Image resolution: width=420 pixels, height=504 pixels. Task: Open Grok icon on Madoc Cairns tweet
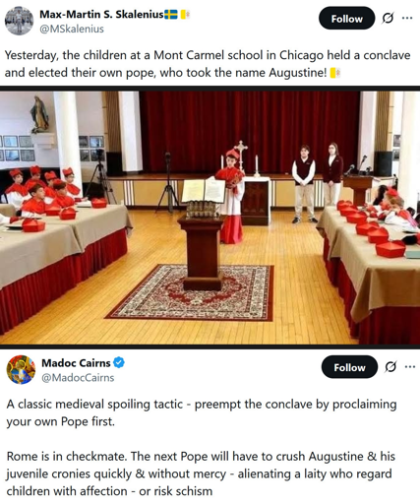pos(390,366)
